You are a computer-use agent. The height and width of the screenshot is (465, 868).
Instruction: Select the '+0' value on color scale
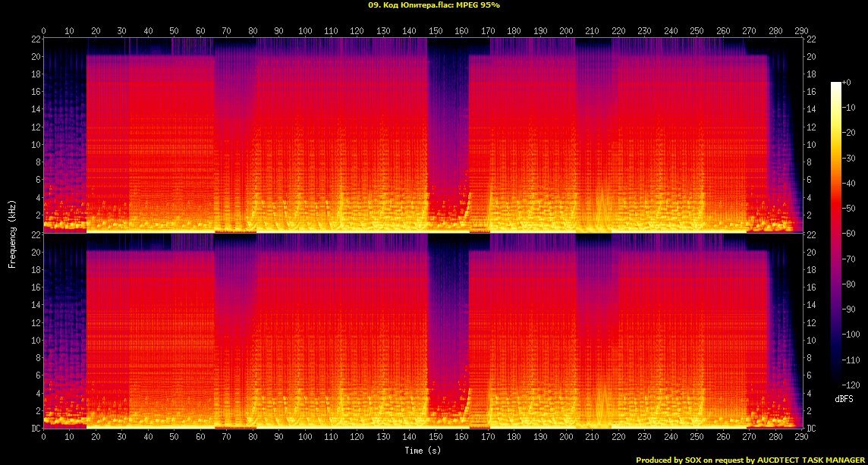point(847,82)
